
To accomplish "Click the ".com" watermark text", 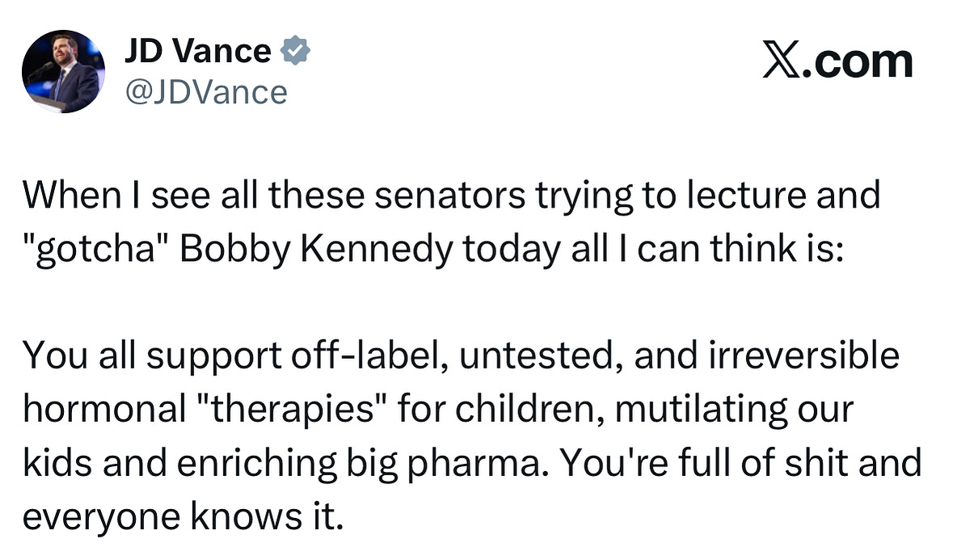I will pyautogui.click(x=858, y=62).
